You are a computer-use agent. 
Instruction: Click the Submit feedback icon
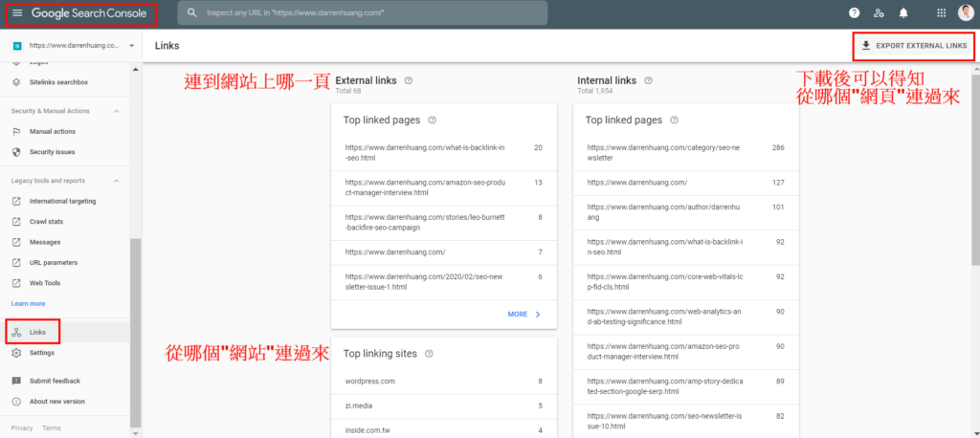pos(17,381)
